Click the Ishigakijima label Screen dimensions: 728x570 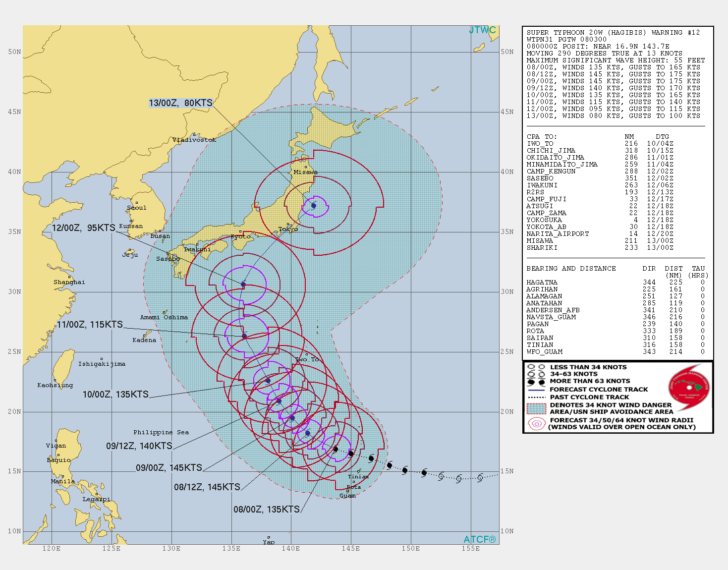[x=102, y=364]
